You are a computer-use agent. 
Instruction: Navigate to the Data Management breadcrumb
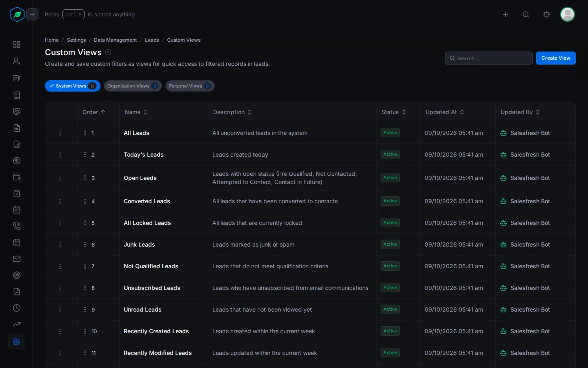tap(115, 40)
